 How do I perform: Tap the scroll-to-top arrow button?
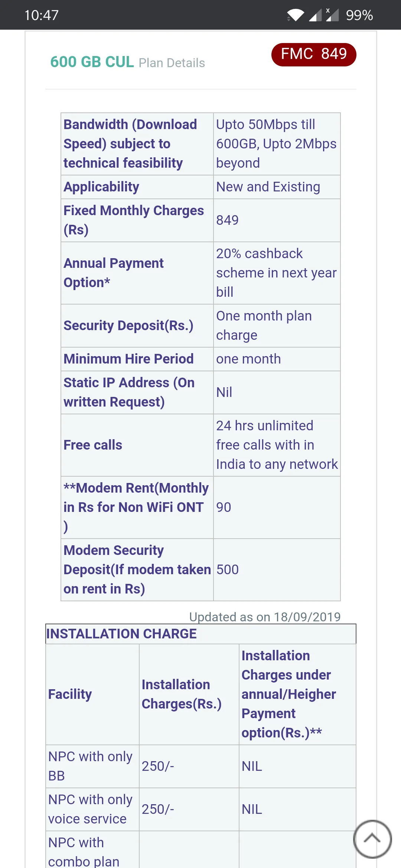click(x=372, y=839)
